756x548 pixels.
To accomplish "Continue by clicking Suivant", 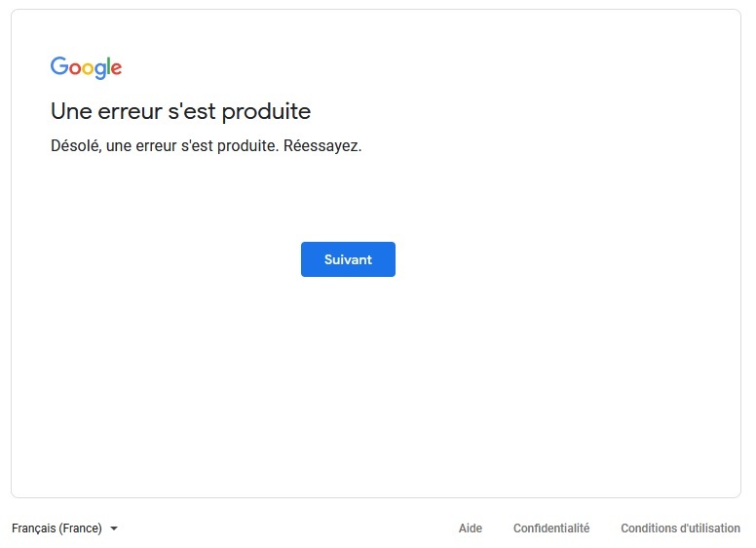I will (348, 259).
